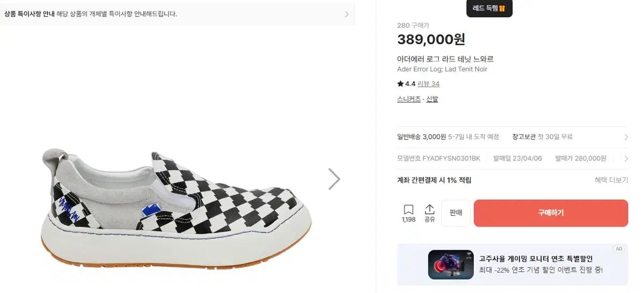Click the star rating icon
This screenshot has width=644, height=293.
[400, 84]
